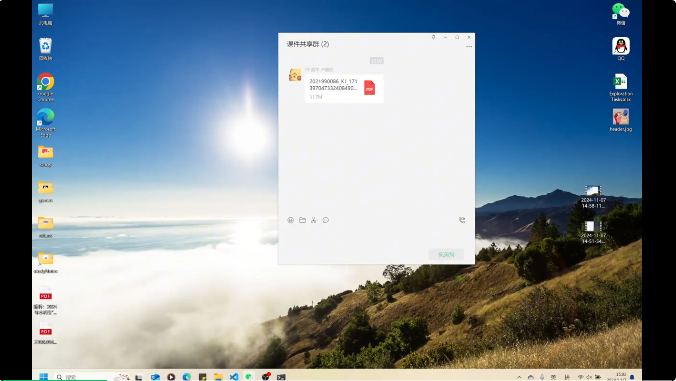Select the QQ penguin desktop icon

(621, 49)
